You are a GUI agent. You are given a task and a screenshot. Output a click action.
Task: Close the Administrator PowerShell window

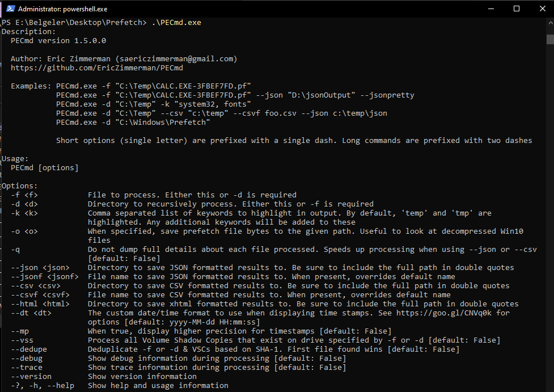542,9
